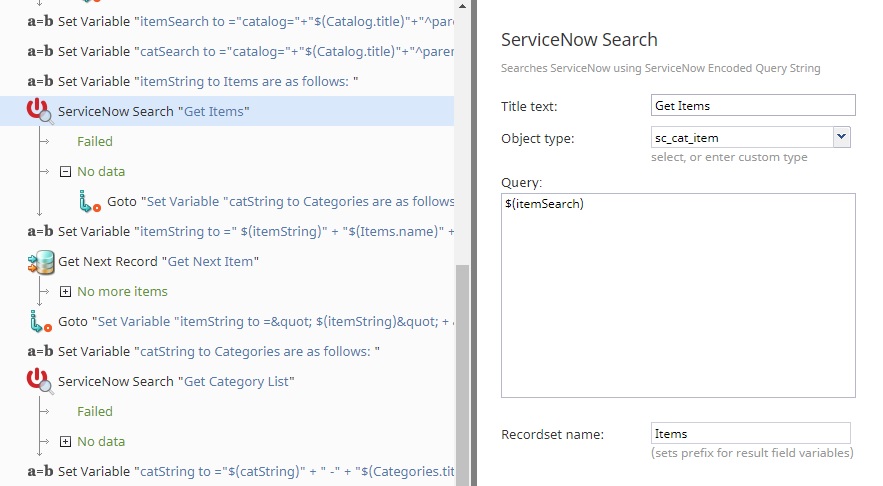Click a=b icon of "Items are as follows" step
883x486 pixels.
coord(41,81)
